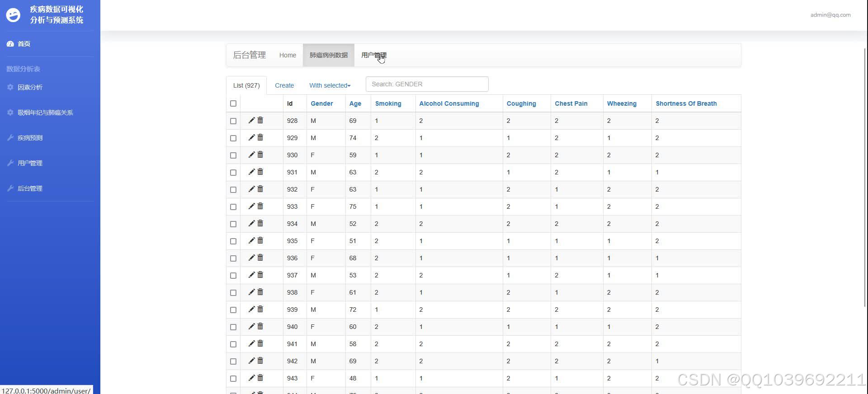The width and height of the screenshot is (868, 394).
Task: Sort table by Wheezing column
Action: click(622, 103)
